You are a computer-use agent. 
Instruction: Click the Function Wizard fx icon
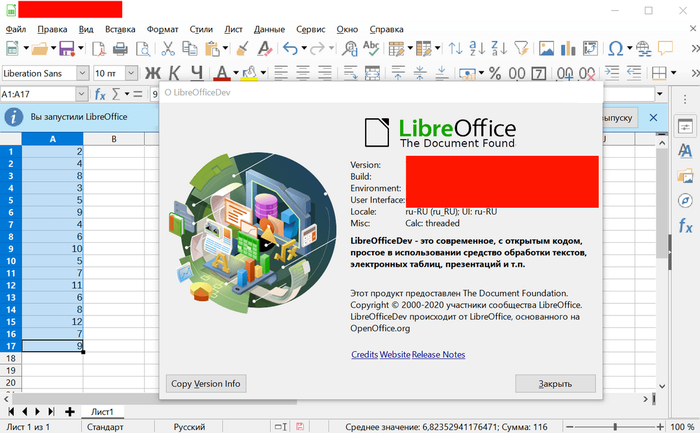tap(100, 94)
